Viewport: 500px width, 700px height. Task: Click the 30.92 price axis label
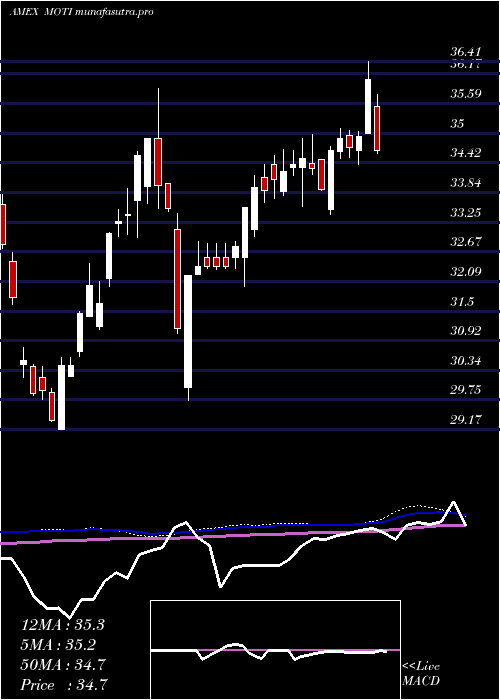coord(466,331)
